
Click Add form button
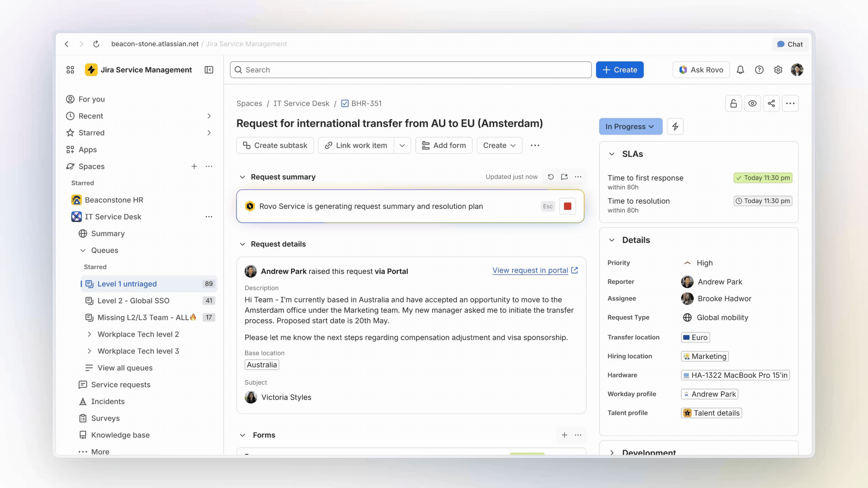(444, 145)
